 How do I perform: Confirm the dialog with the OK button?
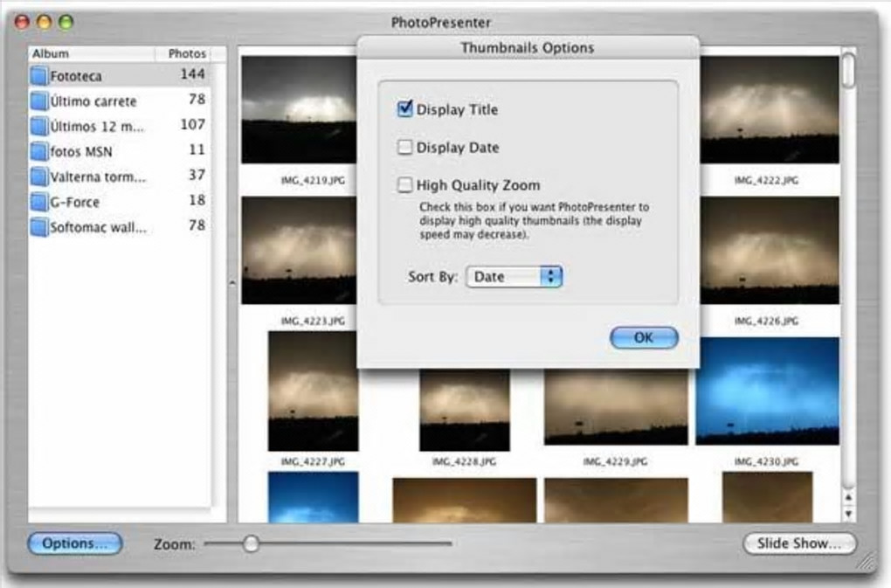coord(644,337)
